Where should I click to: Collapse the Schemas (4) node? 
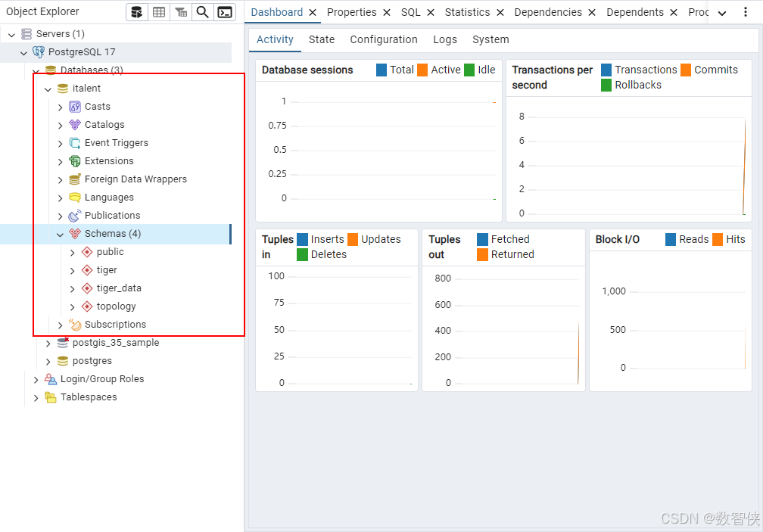pyautogui.click(x=61, y=235)
